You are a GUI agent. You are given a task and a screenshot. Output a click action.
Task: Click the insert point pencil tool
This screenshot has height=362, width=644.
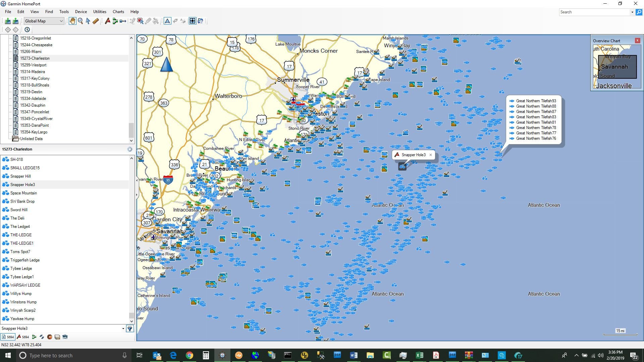[x=132, y=21]
